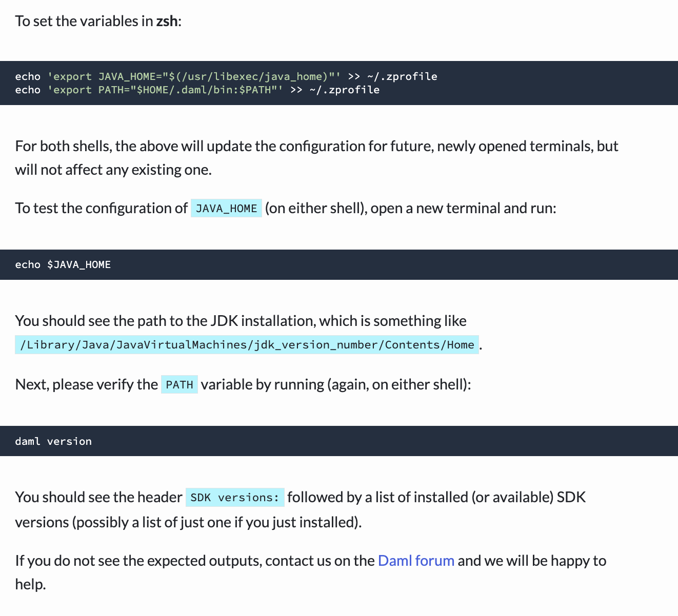
Task: Open the Daml forum link
Action: tap(416, 561)
